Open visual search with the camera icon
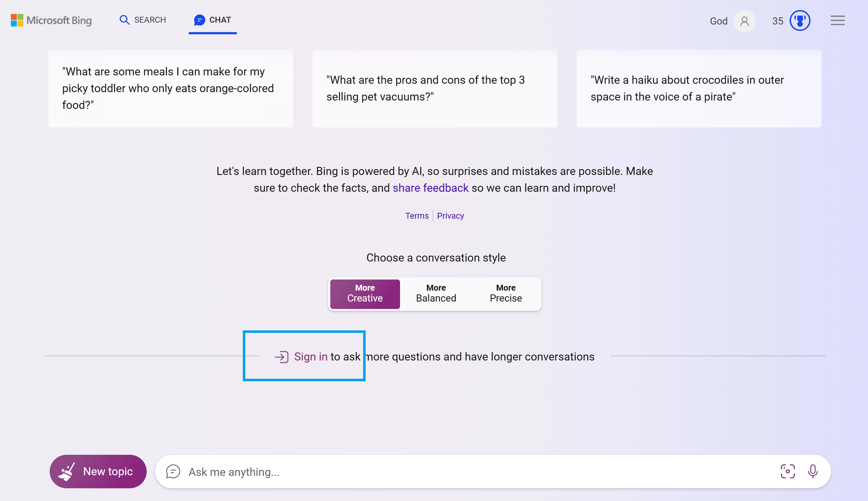Screen dimensions: 868x501 [788, 472]
